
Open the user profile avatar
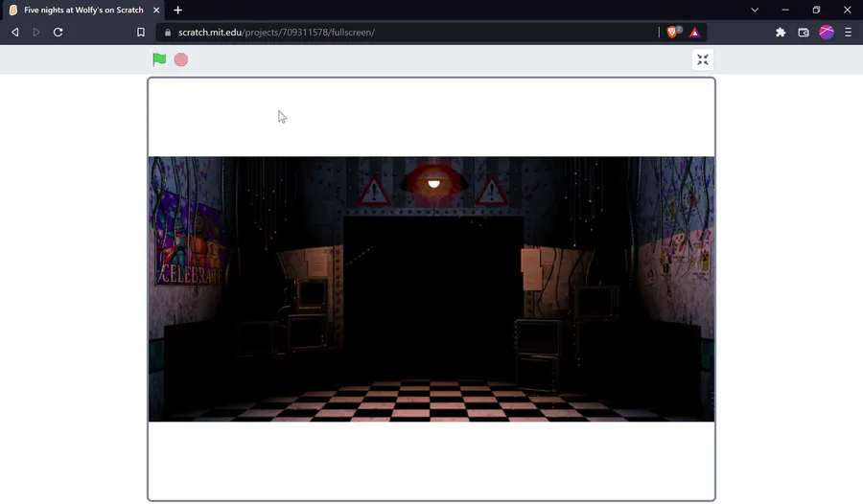(x=827, y=33)
